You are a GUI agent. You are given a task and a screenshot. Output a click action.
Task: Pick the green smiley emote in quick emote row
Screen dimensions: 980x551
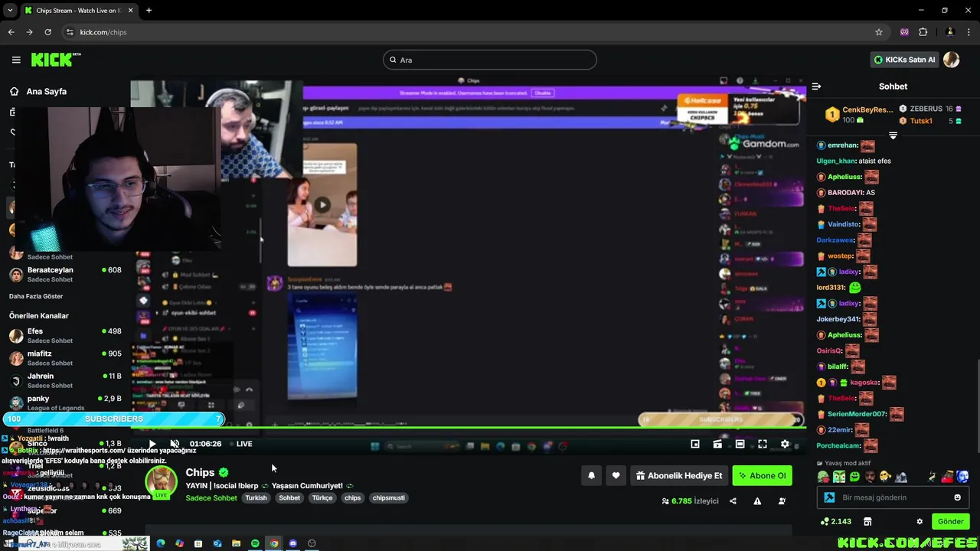(854, 477)
